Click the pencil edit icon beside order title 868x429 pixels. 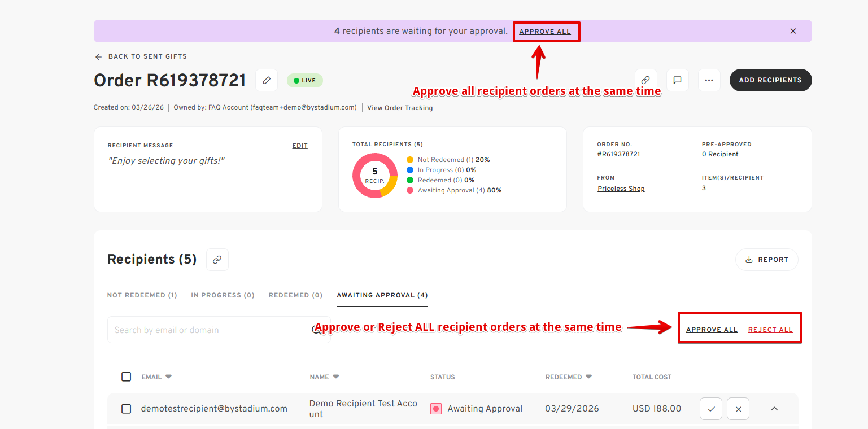(x=267, y=80)
